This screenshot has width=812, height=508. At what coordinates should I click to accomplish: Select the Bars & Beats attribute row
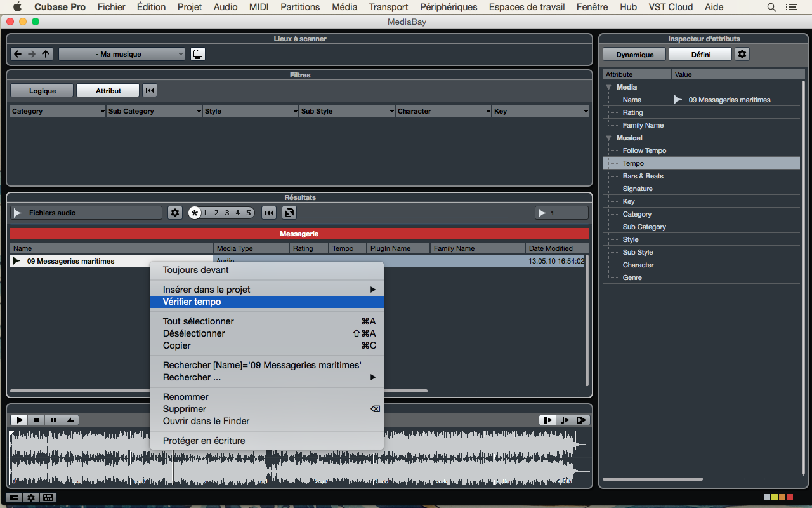[x=701, y=176]
